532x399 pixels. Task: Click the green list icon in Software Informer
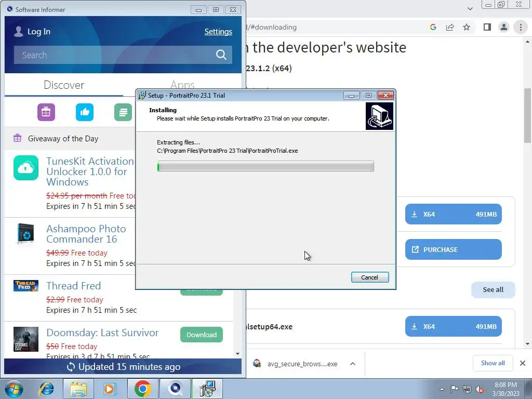click(123, 112)
